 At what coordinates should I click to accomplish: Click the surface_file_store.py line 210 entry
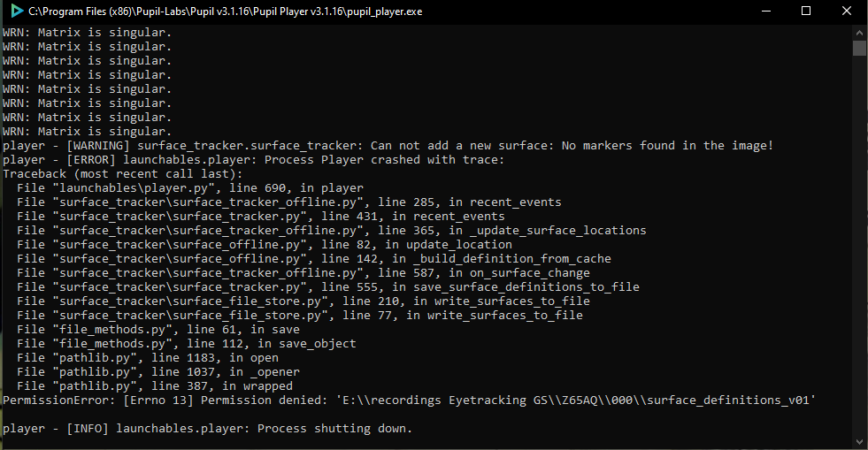(303, 301)
